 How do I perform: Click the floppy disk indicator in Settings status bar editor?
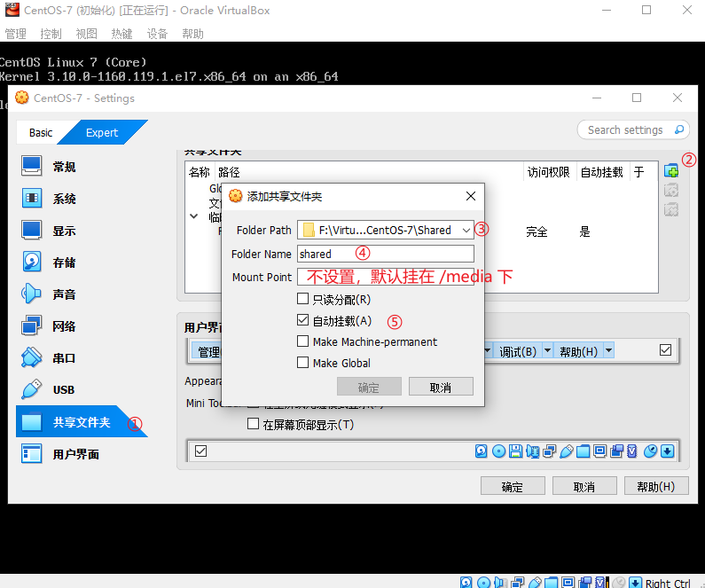pos(515,451)
